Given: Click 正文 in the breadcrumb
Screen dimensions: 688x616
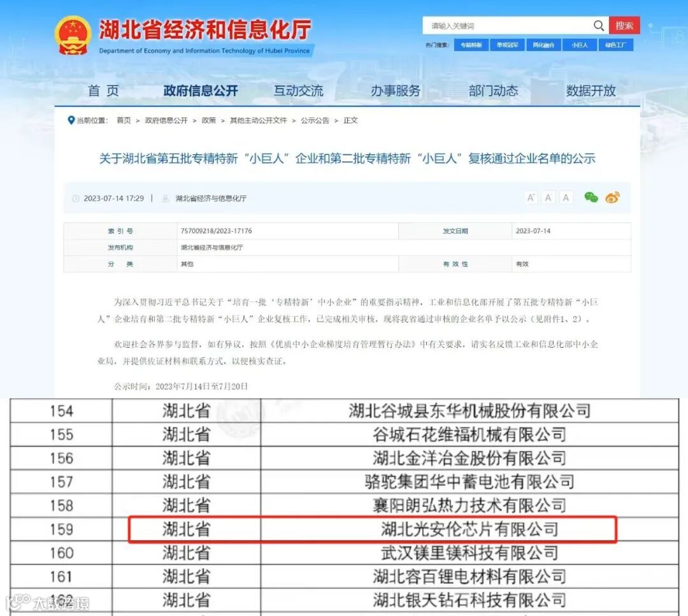Looking at the screenshot, I should pyautogui.click(x=350, y=120).
